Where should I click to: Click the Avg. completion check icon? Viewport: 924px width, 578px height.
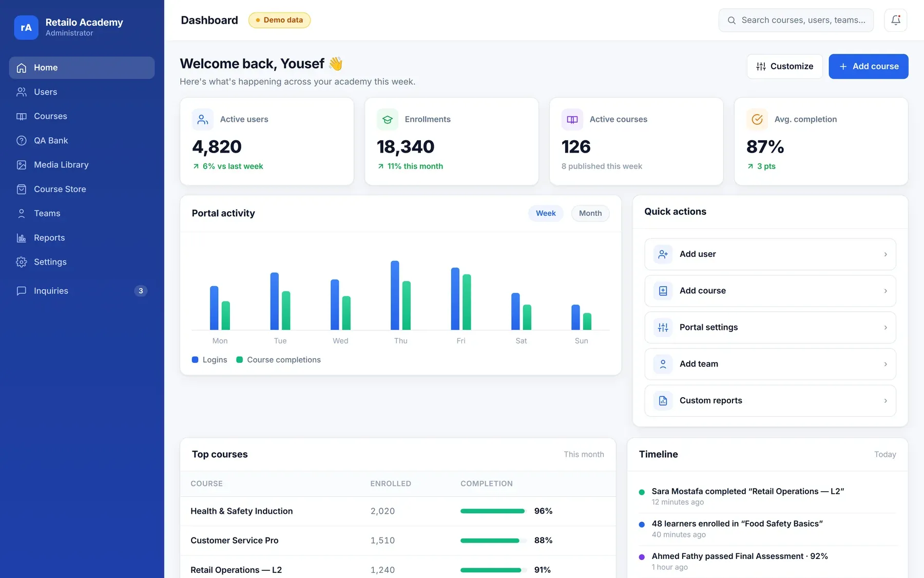point(757,119)
